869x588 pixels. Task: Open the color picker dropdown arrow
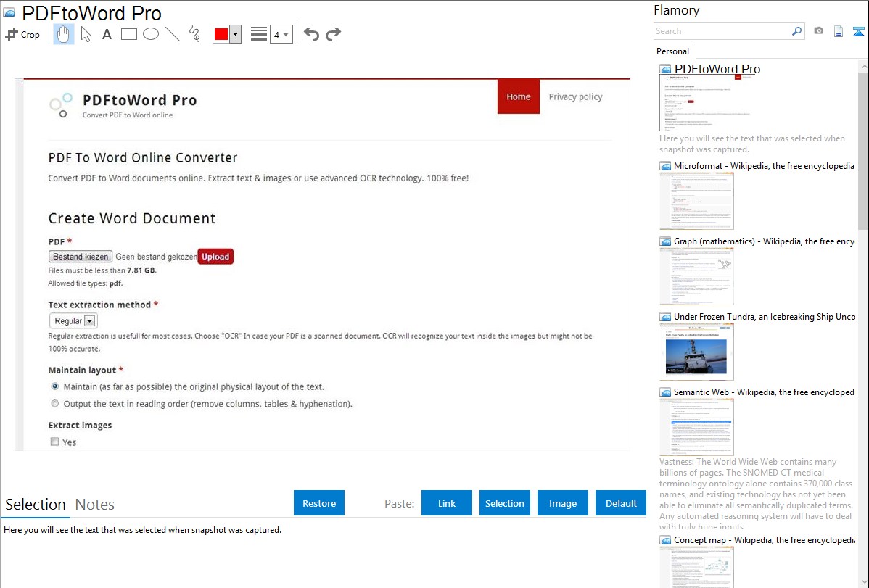(x=235, y=34)
